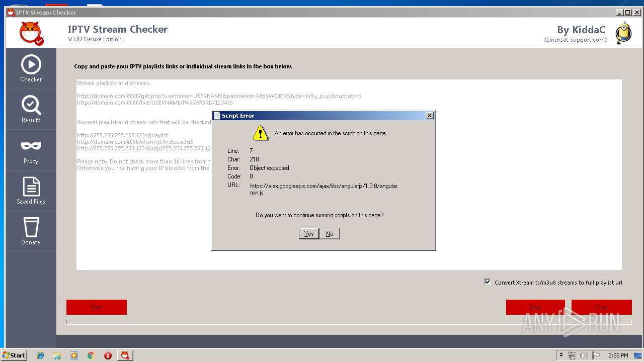Click the 'By KiddaC' author text
644x362 pixels.
581,30
